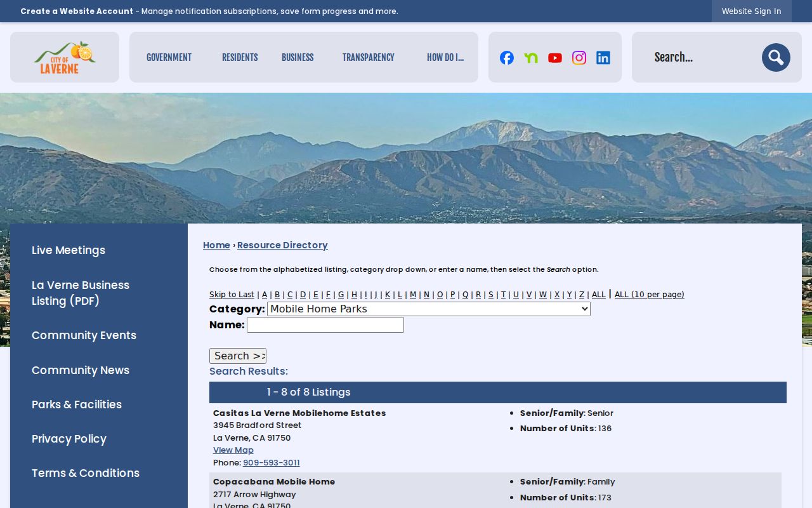The width and height of the screenshot is (812, 508).
Task: Click the Skip to Last link
Action: coord(232,295)
